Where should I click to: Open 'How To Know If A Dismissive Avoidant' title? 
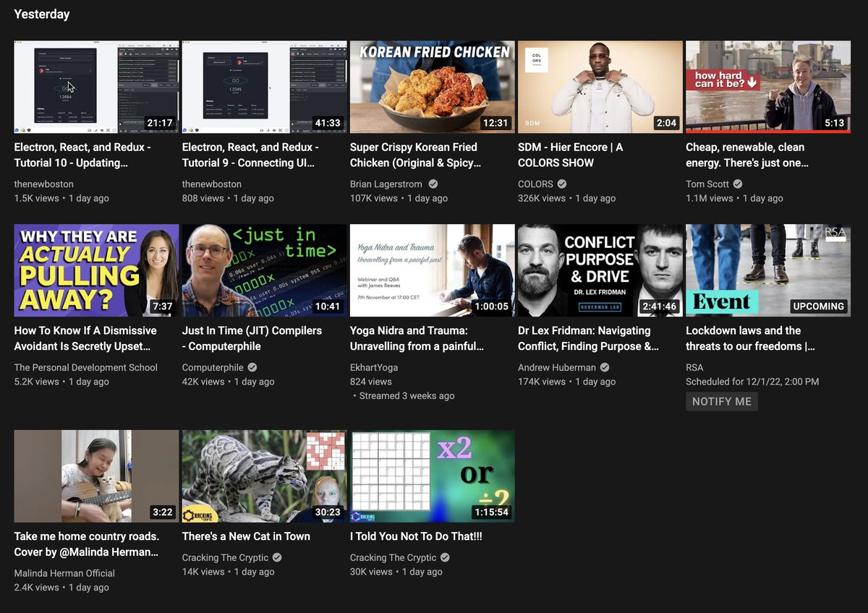click(85, 338)
